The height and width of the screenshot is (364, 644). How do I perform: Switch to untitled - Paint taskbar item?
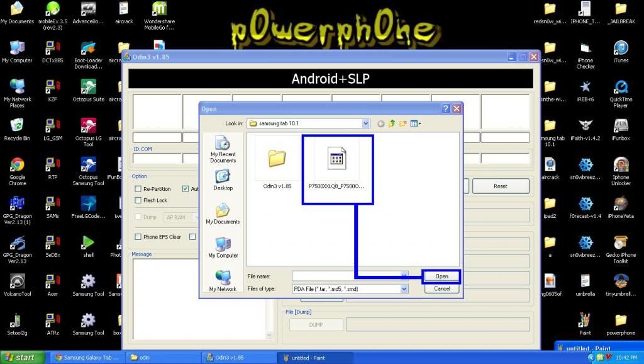point(315,358)
